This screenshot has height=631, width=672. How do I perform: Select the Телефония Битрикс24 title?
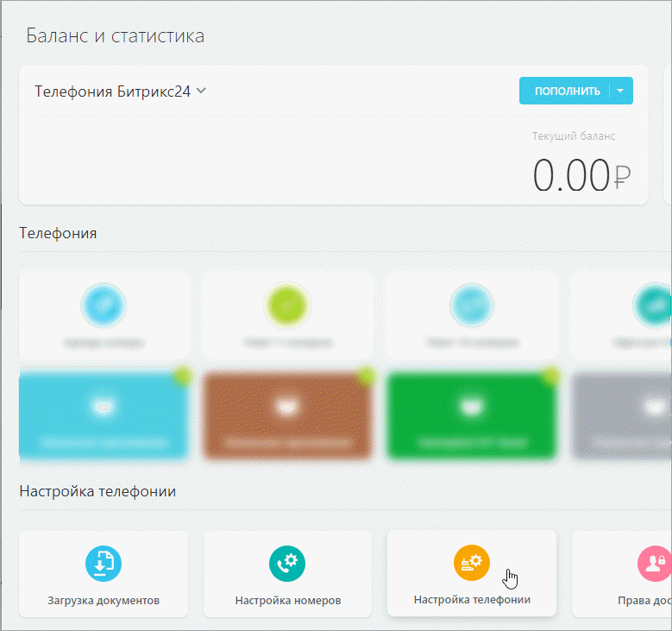pyautogui.click(x=112, y=91)
